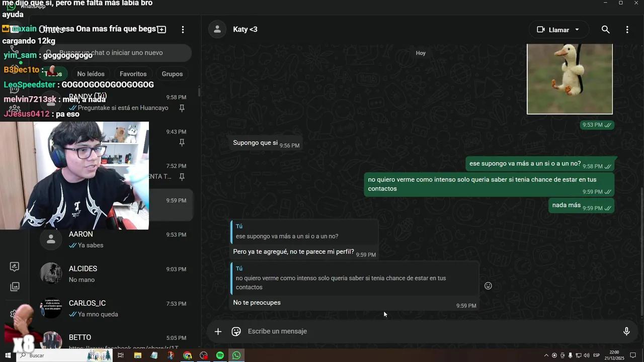Open the emoji and sticker picker
This screenshot has width=644, height=362.
236,331
